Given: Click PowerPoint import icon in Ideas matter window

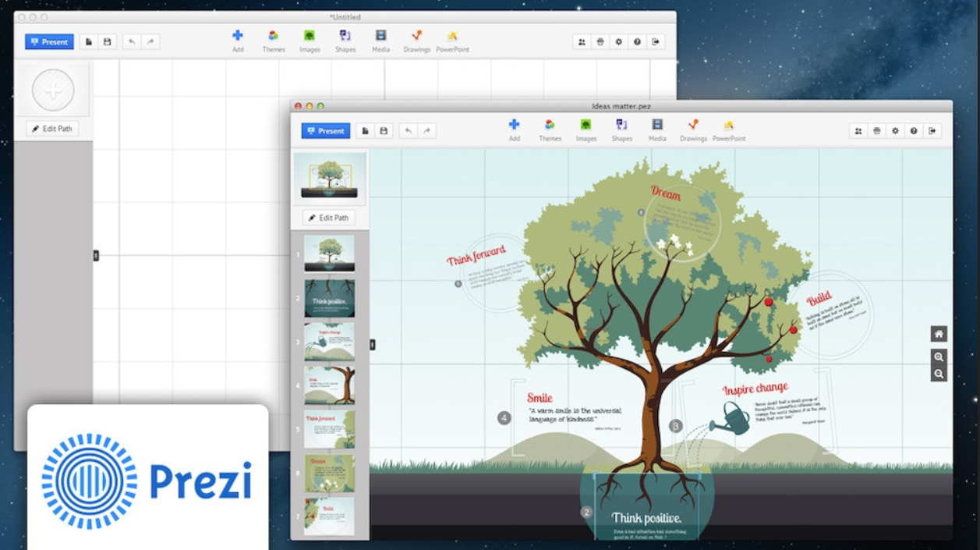Looking at the screenshot, I should 728,125.
